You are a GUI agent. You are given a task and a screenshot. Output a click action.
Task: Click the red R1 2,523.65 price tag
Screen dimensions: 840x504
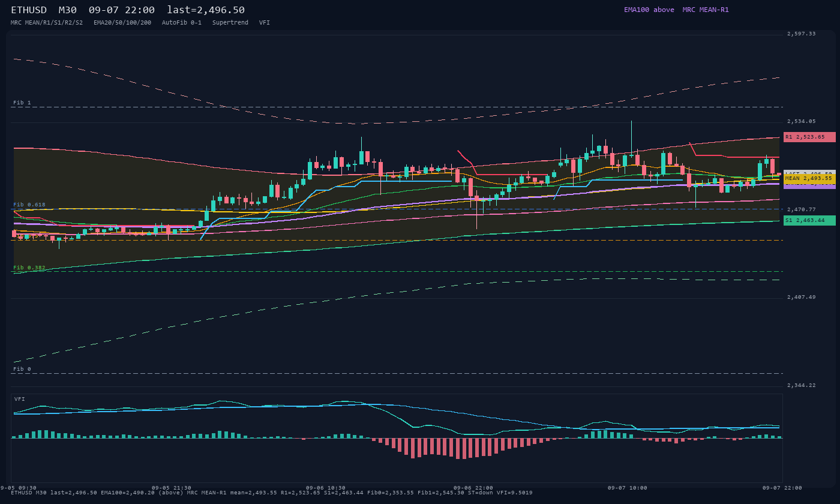(809, 137)
